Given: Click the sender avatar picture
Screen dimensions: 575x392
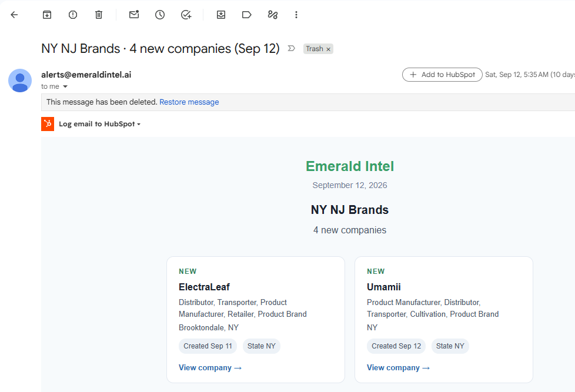Looking at the screenshot, I should pos(20,81).
